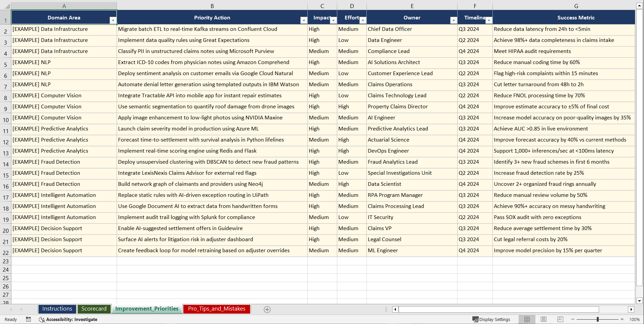This screenshot has height=324, width=644.
Task: Zoom out using the minus icon
Action: pyautogui.click(x=573, y=319)
